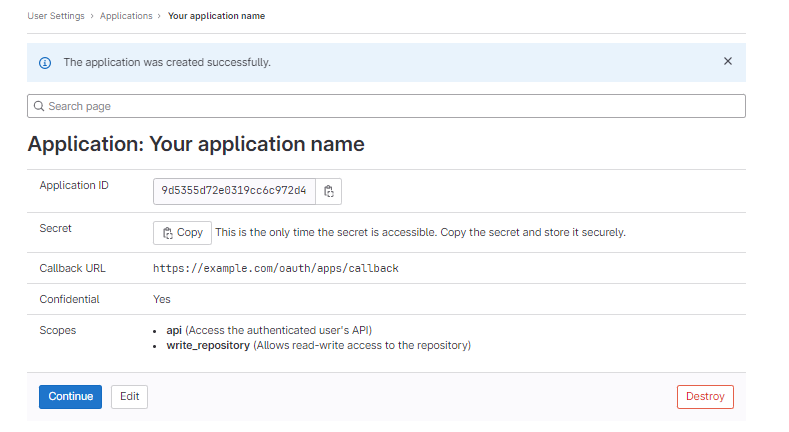
Task: Click the 'write_repository' scope entry
Action: [208, 346]
